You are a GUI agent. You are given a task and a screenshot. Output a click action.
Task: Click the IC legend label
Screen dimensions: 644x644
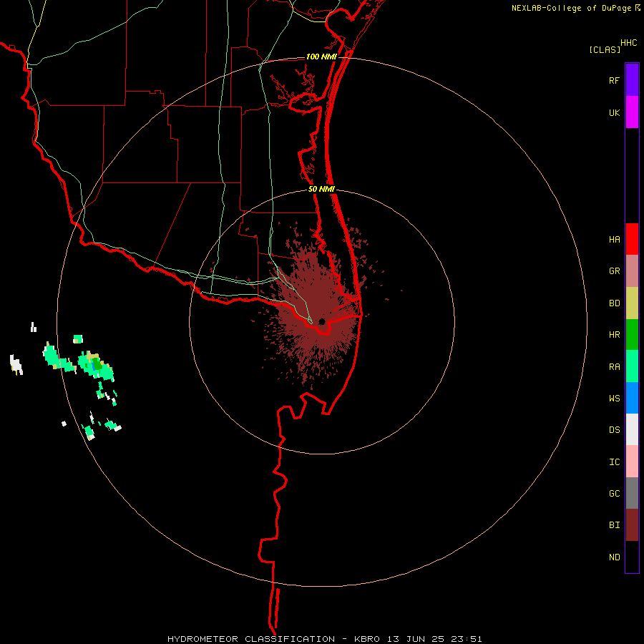pos(615,462)
